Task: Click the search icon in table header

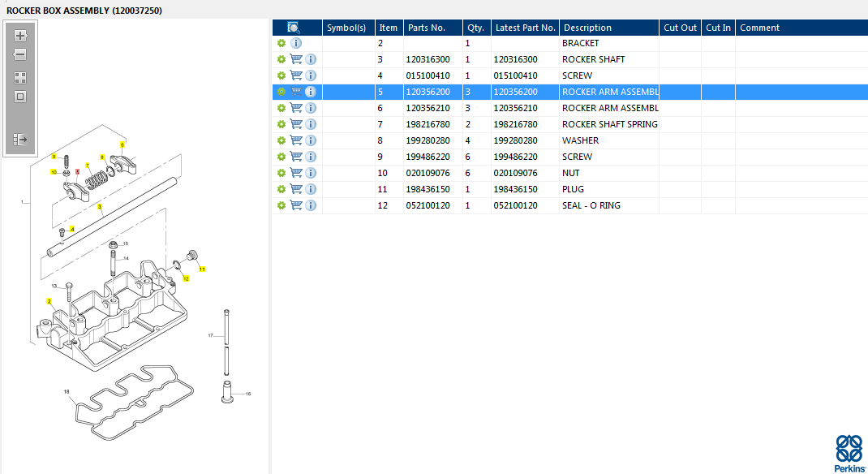Action: click(294, 28)
